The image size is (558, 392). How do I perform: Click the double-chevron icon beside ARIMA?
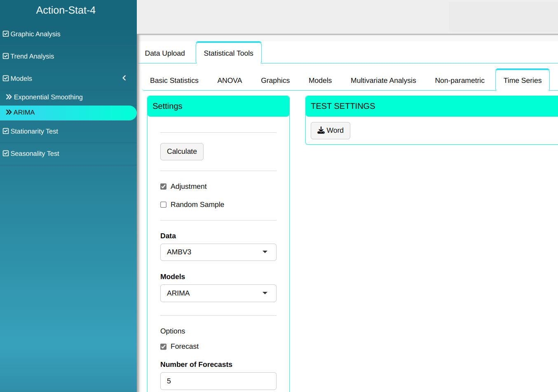click(x=9, y=112)
